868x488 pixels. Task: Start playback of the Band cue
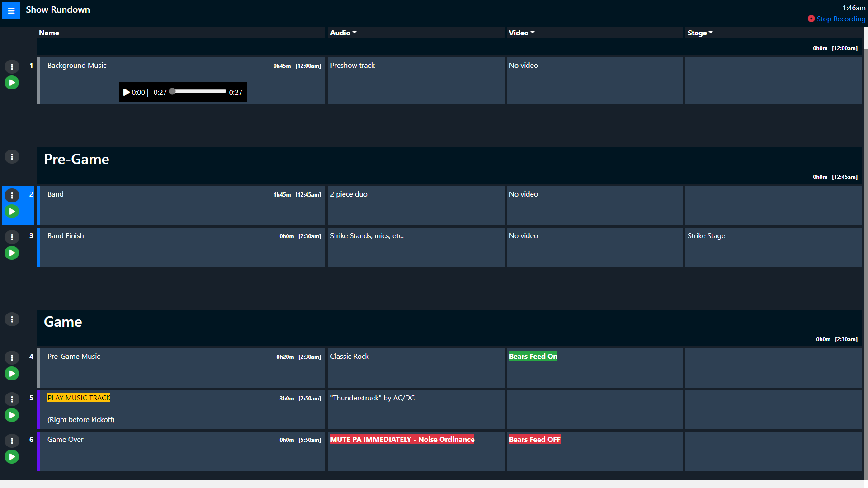click(x=12, y=211)
